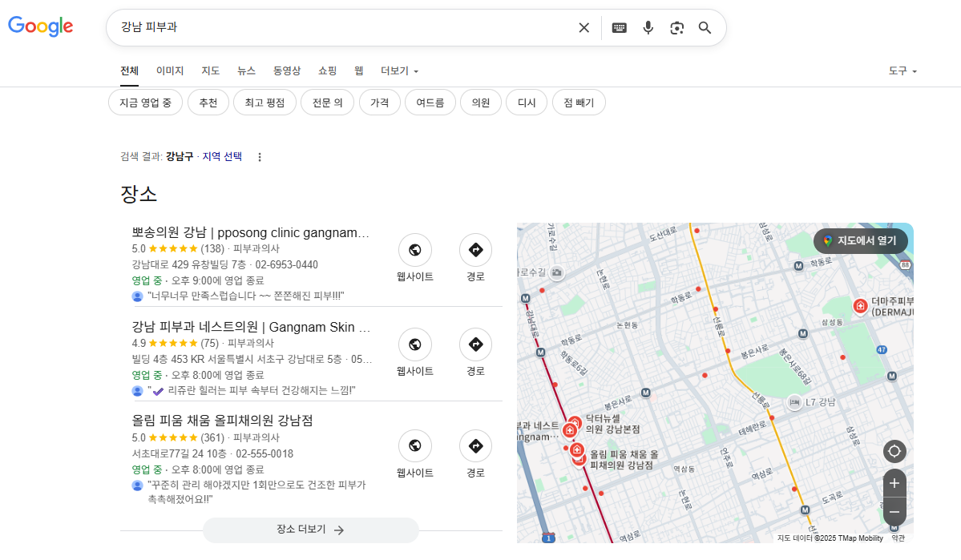Image resolution: width=961 pixels, height=560 pixels.
Task: Toggle the 가격 filter chip
Action: pos(379,103)
